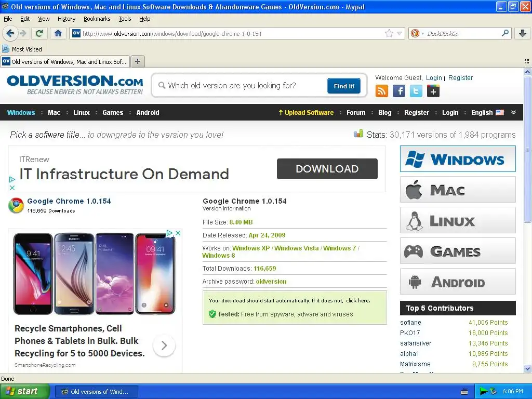The height and width of the screenshot is (399, 532).
Task: Bookmark this page with the star icon
Action: point(389,33)
